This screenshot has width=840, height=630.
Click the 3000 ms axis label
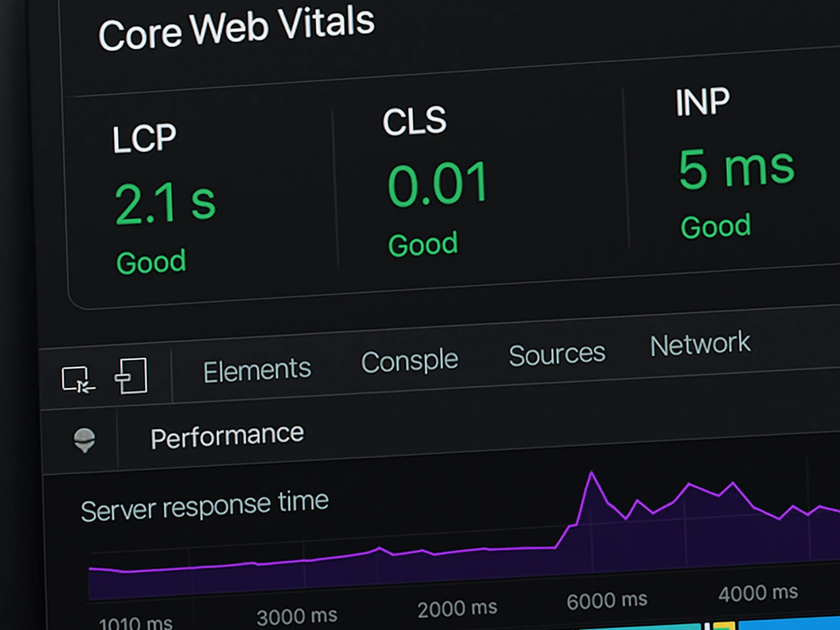pos(297,616)
